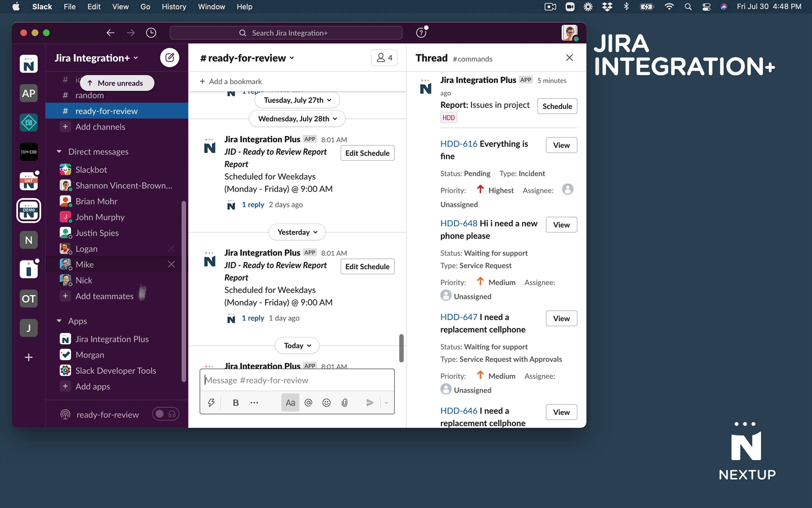Open the HDD-616 issue link
Screen dimensions: 812x508
459,144
